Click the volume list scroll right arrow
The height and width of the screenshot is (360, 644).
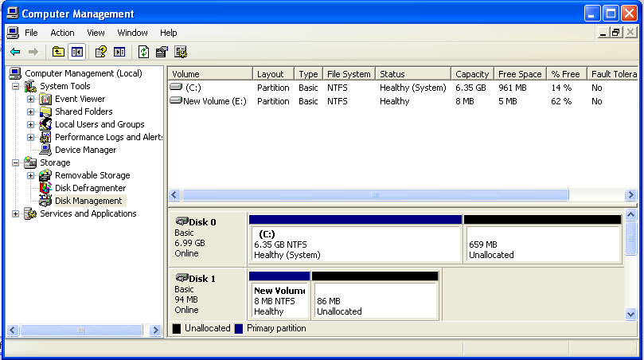point(630,195)
